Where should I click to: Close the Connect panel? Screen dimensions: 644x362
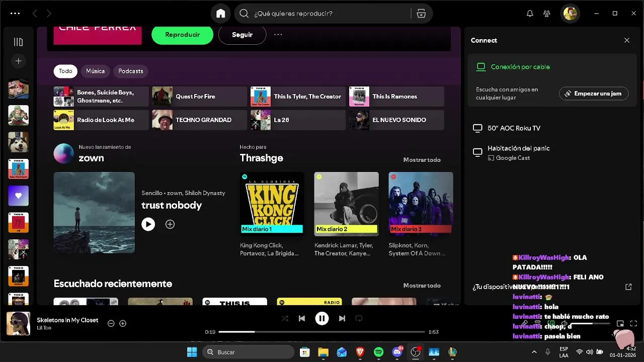pos(627,40)
